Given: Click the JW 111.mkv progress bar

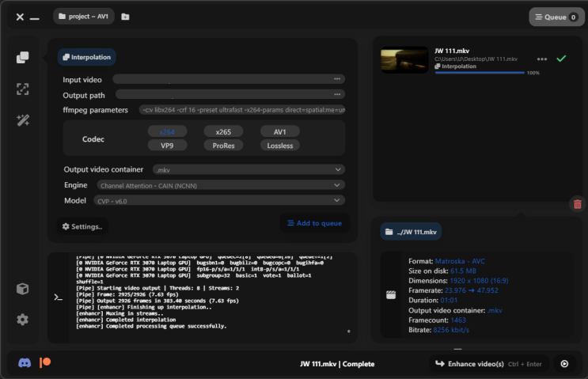Looking at the screenshot, I should click(480, 73).
